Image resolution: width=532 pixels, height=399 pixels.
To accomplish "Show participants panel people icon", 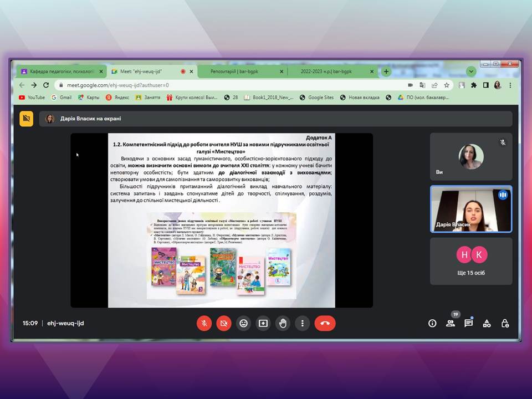I will 451,323.
